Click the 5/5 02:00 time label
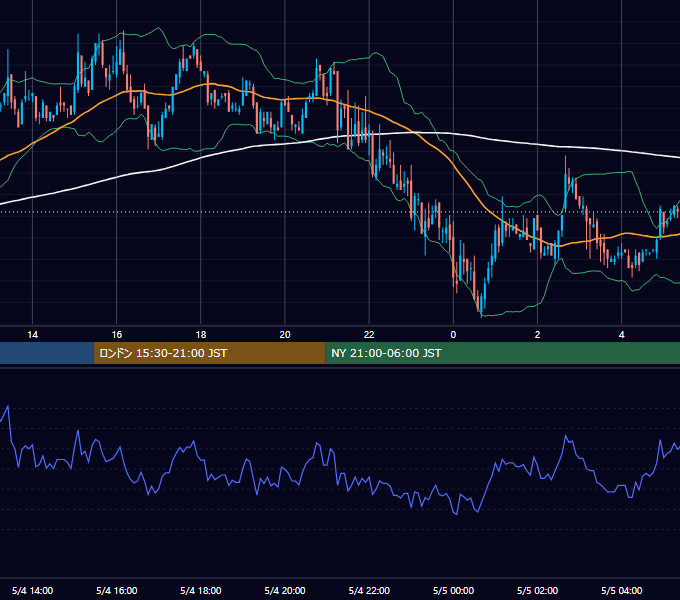Viewport: 680px width, 600px height. 537,590
